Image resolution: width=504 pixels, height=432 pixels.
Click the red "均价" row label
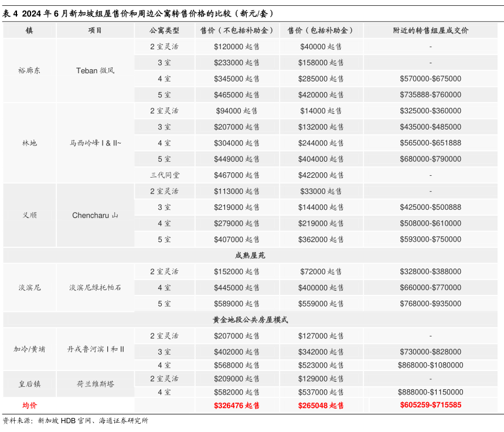click(29, 406)
